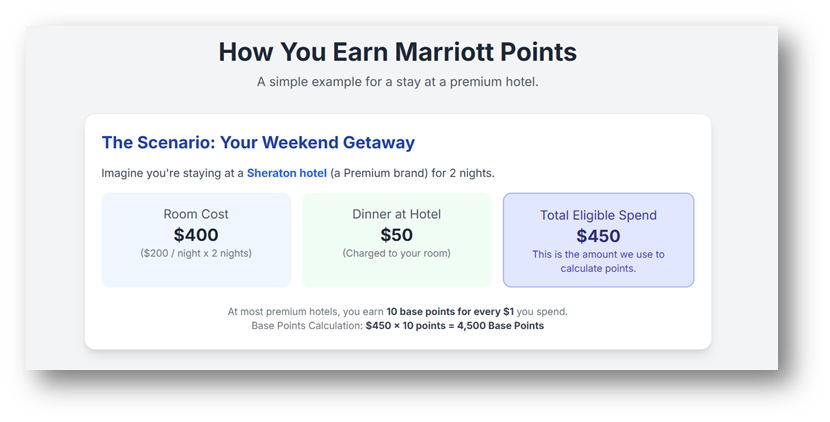Select the $450 amount in the total card
The width and height of the screenshot is (830, 422).
(x=598, y=236)
